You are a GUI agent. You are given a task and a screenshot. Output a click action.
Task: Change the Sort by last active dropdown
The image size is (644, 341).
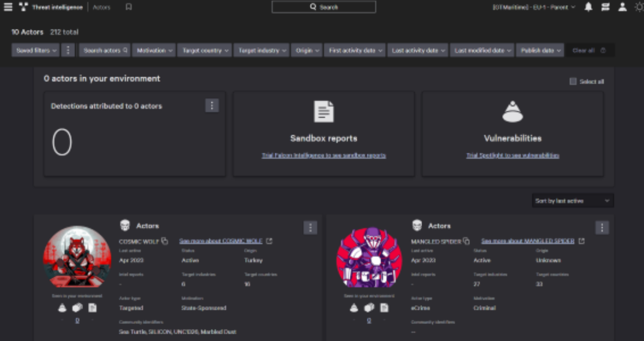pos(572,201)
